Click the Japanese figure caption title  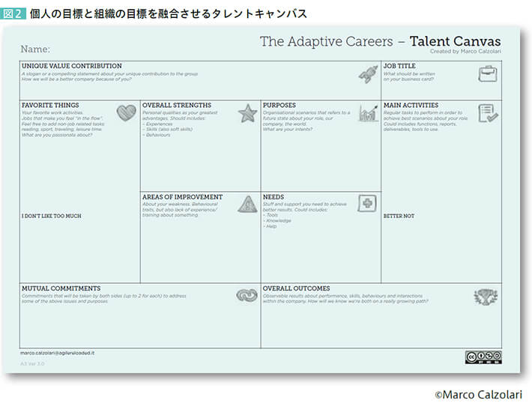[x=169, y=13]
